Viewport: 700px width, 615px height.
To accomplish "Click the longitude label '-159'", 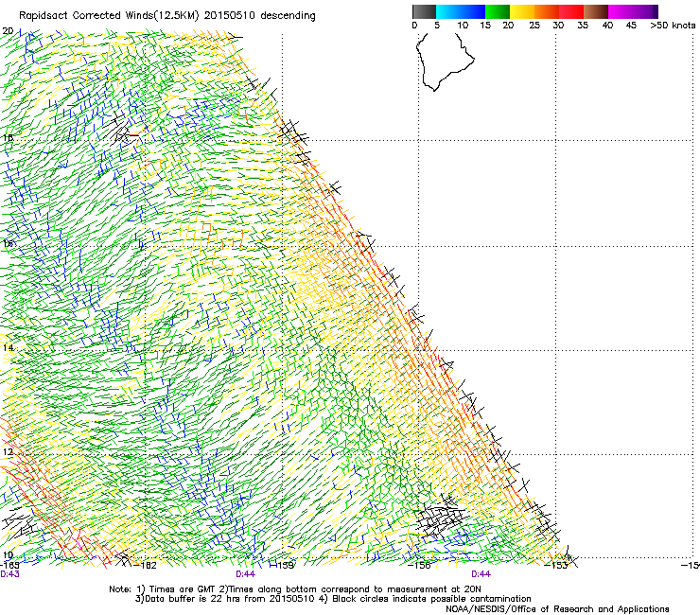I will click(x=283, y=566).
